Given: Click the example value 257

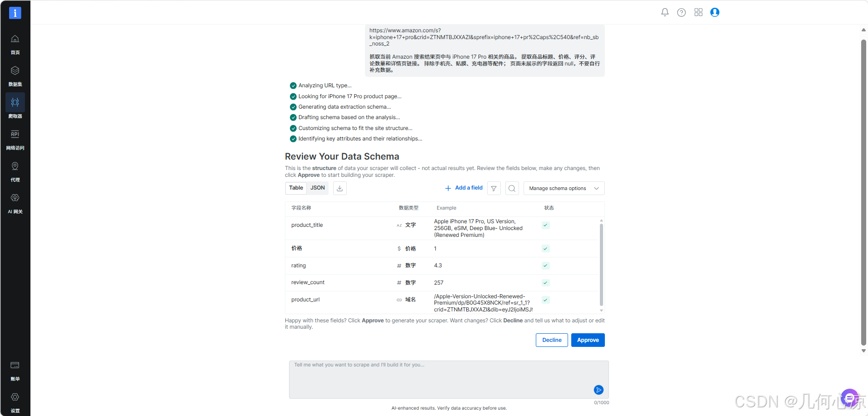Looking at the screenshot, I should pyautogui.click(x=439, y=283).
